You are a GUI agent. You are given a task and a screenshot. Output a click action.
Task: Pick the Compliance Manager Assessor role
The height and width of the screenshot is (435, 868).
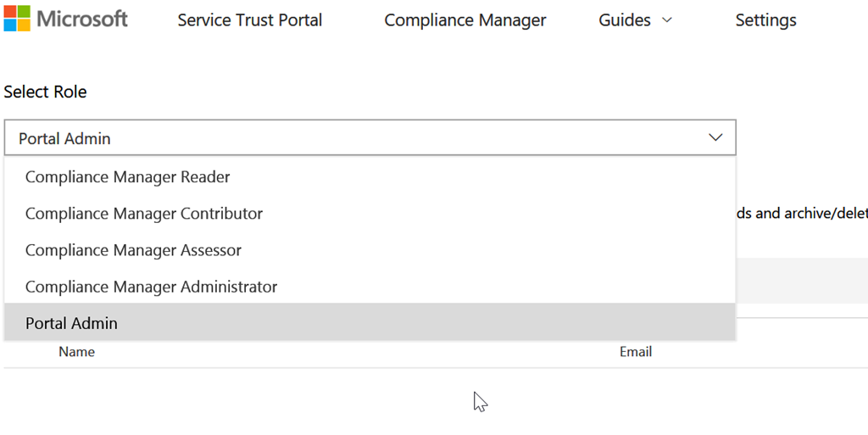[133, 250]
